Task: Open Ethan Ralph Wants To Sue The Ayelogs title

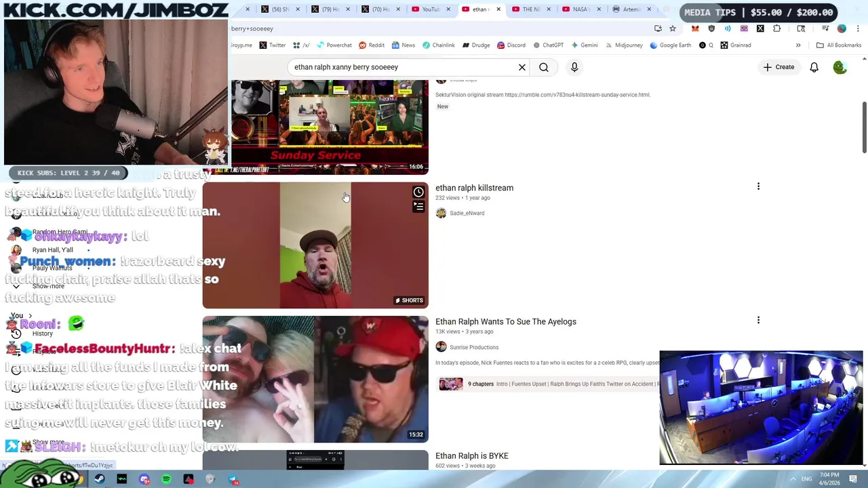Action: [506, 322]
